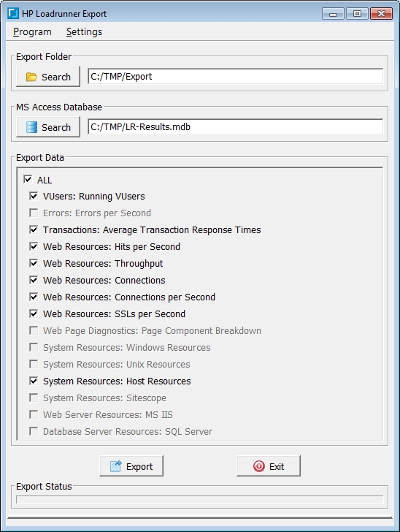Toggle the ALL checkbox

pyautogui.click(x=28, y=180)
